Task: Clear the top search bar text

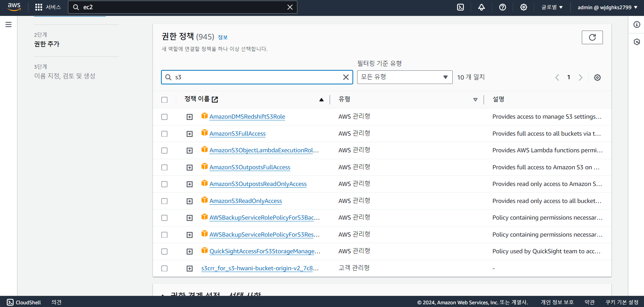Action: click(290, 7)
